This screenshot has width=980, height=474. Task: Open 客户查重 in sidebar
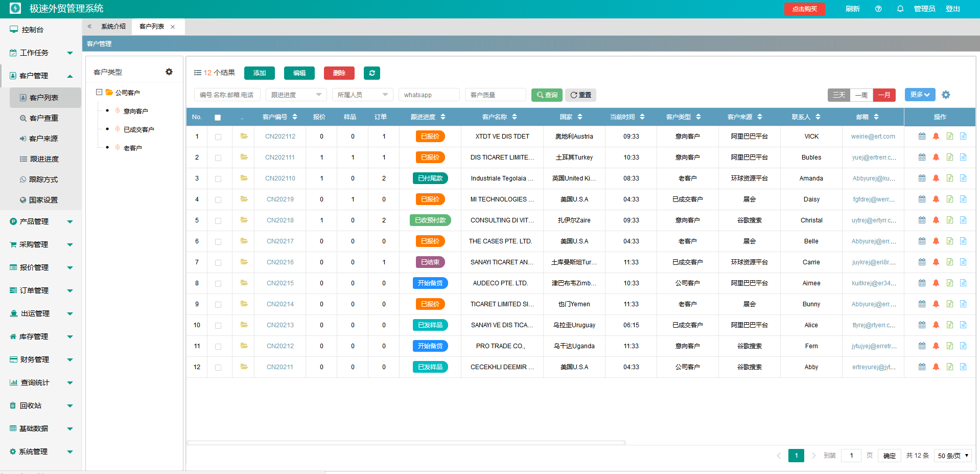tap(45, 118)
